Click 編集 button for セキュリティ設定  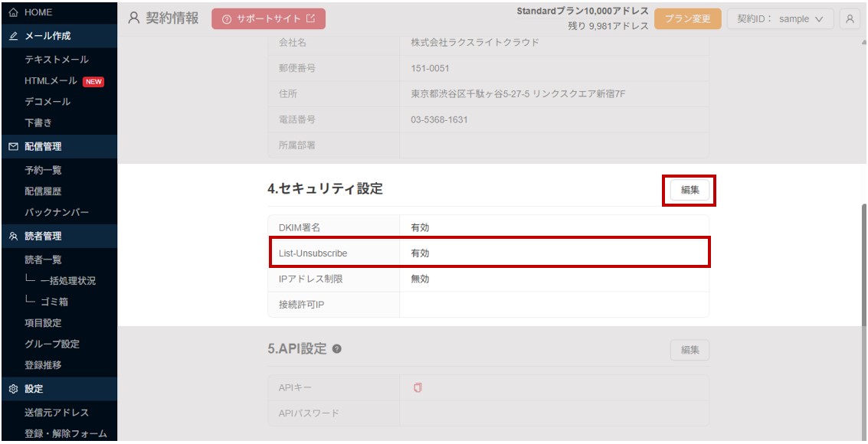tap(689, 190)
